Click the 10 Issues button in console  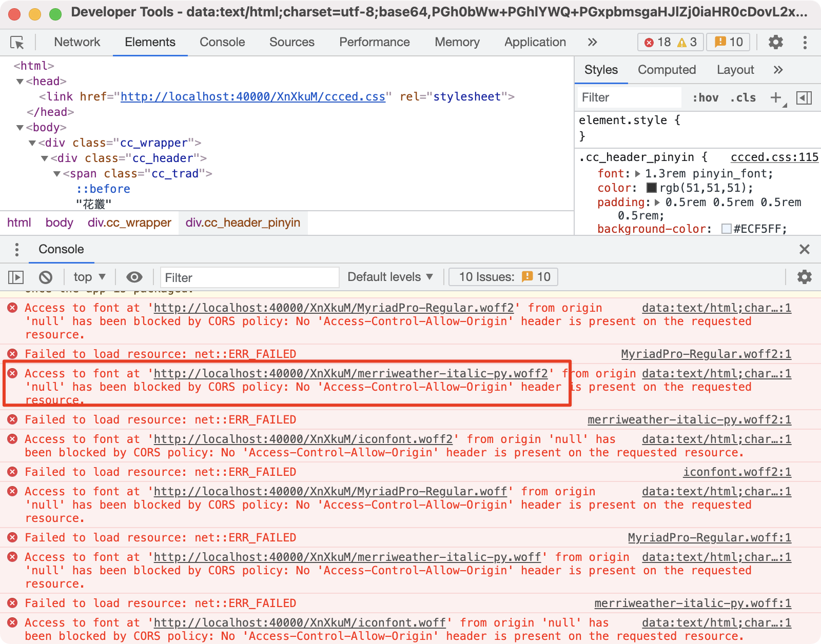tap(503, 277)
